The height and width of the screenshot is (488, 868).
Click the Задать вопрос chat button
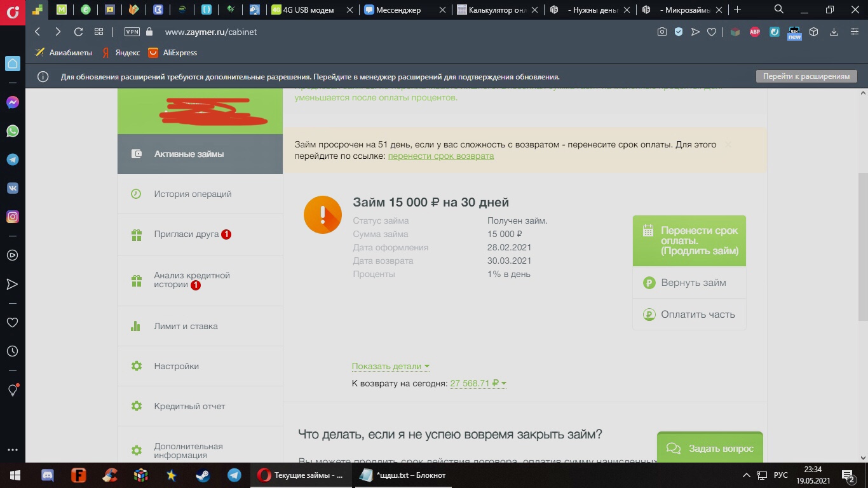coord(710,449)
